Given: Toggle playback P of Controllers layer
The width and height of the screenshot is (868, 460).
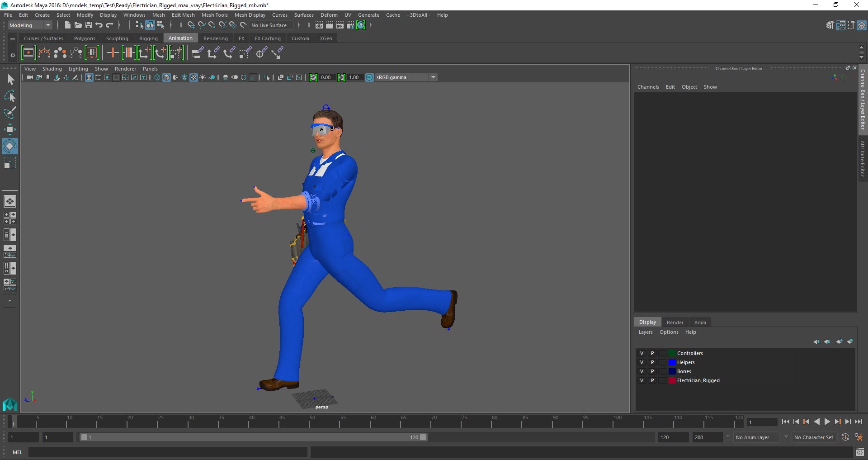Looking at the screenshot, I should point(652,353).
